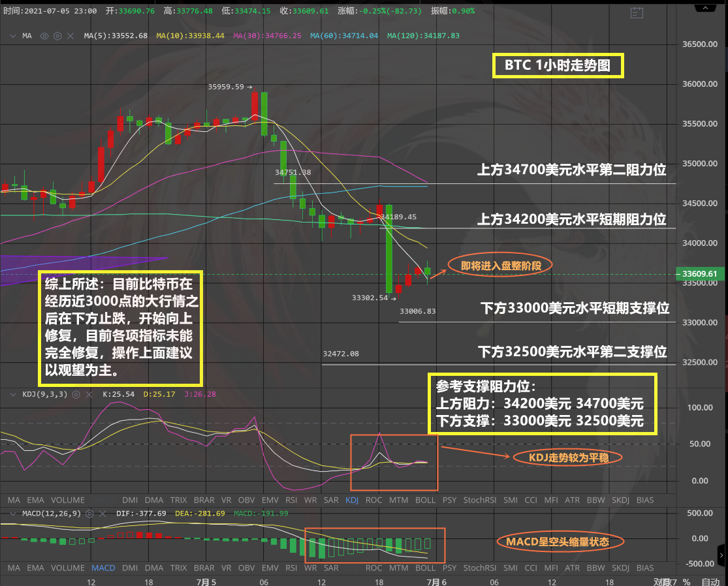Select TRIX in KDJ panel indicator bar
This screenshot has height=586, width=728.
(178, 500)
